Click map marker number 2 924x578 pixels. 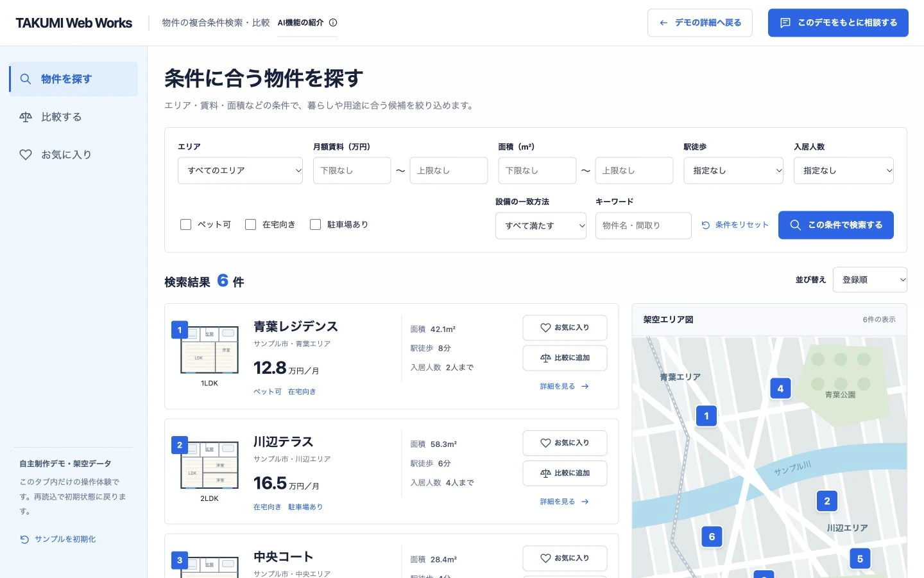point(827,501)
